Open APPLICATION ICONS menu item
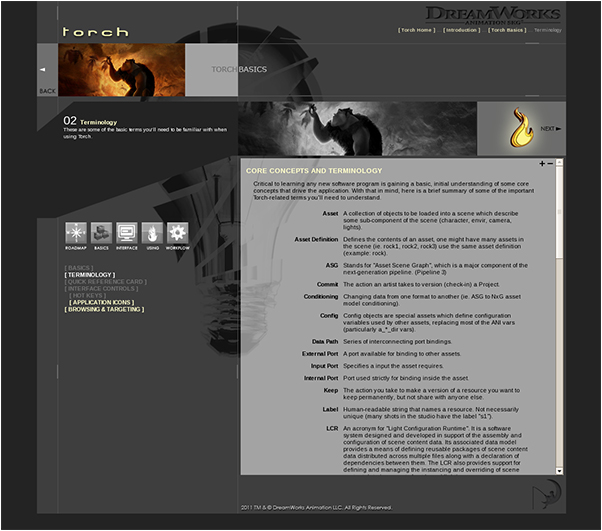The image size is (602, 531). 102,302
